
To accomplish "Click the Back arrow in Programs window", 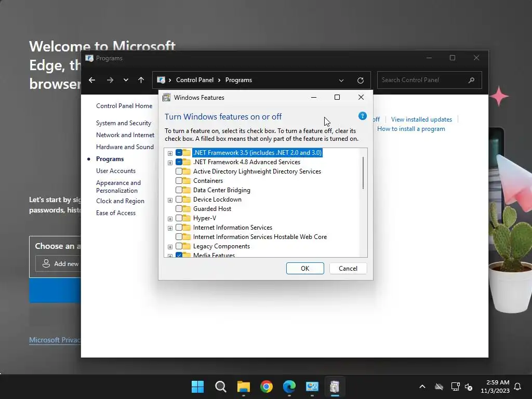I will tap(92, 80).
